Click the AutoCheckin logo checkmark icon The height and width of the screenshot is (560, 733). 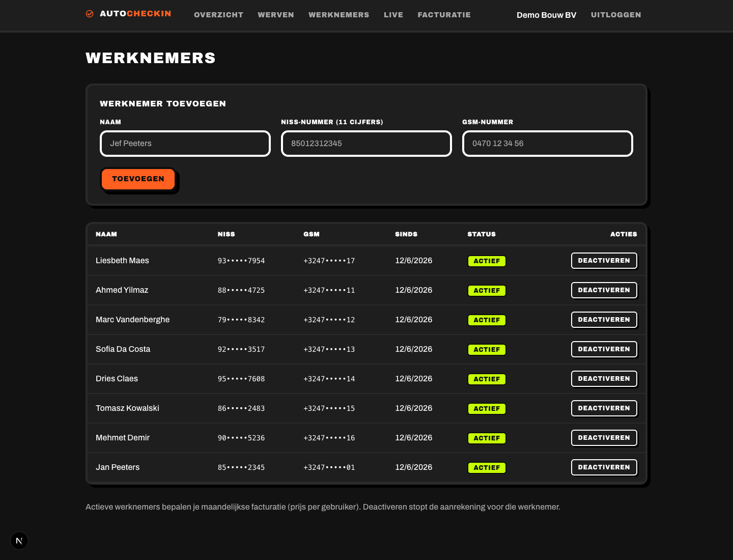pyautogui.click(x=90, y=14)
